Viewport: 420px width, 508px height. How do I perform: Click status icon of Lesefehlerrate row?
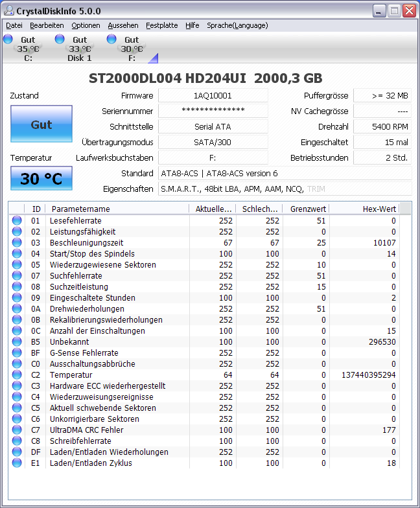click(x=17, y=220)
